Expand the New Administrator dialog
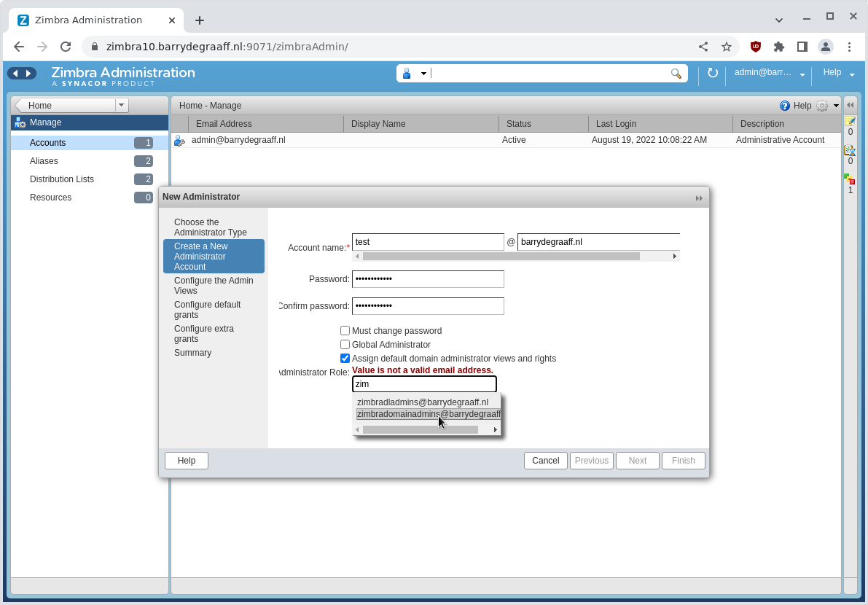The width and height of the screenshot is (868, 605). (x=699, y=198)
